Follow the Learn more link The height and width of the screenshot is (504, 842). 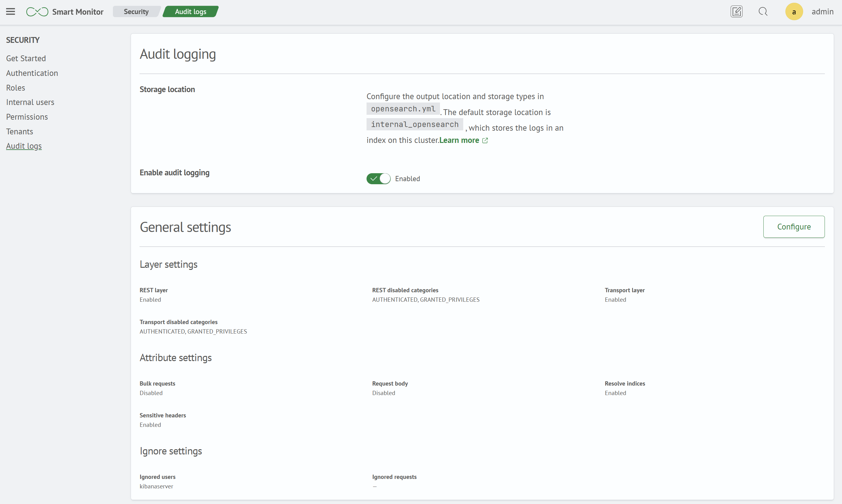[x=459, y=140]
